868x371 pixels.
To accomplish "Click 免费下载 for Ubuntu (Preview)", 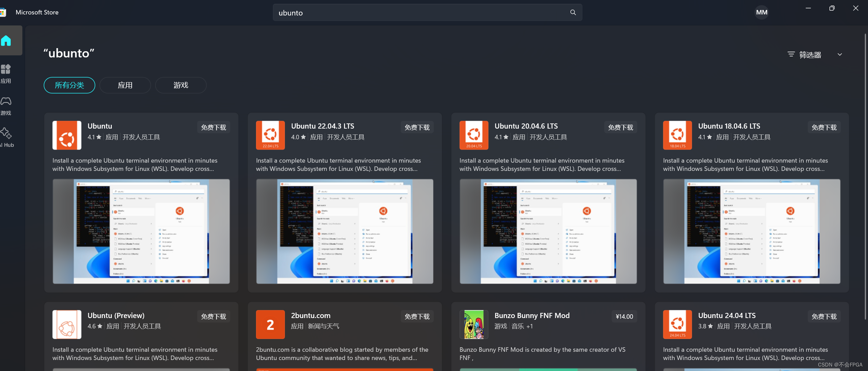I will click(214, 316).
